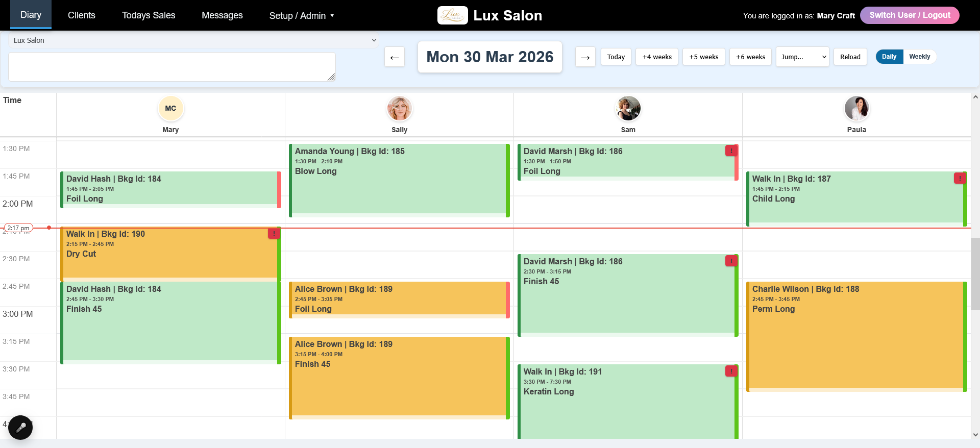Click Paula's profile photo

coord(856,108)
